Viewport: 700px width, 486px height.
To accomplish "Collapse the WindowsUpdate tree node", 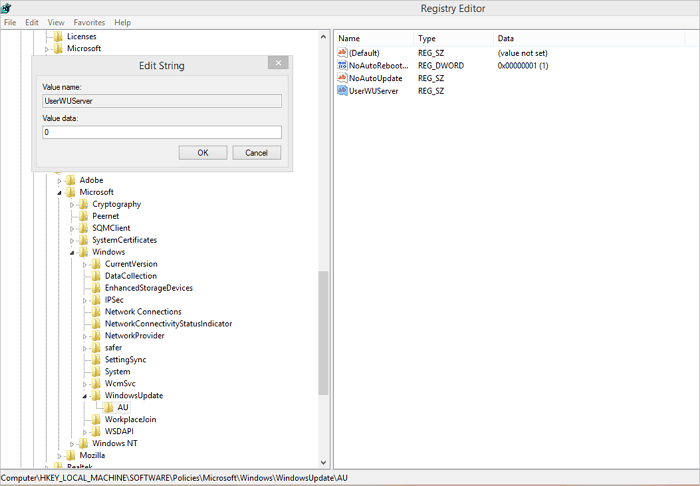I will tap(86, 396).
